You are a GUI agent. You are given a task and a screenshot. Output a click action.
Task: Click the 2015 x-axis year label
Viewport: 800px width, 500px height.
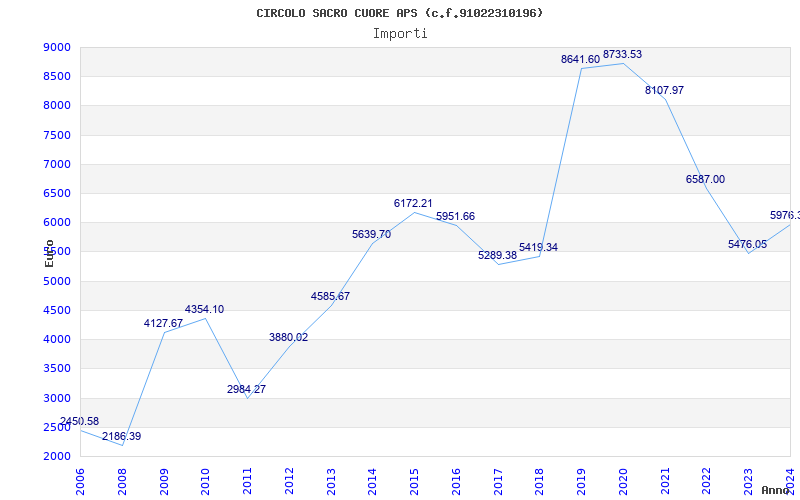coord(414,482)
